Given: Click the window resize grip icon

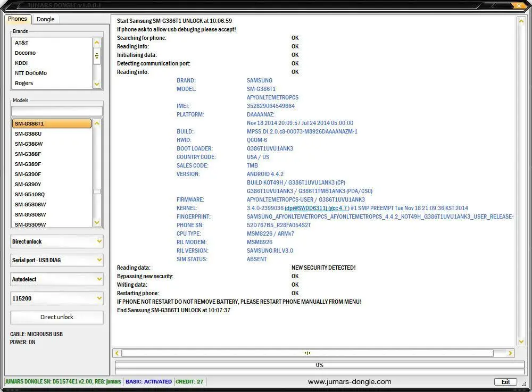Looking at the screenshot, I should [x=524, y=384].
